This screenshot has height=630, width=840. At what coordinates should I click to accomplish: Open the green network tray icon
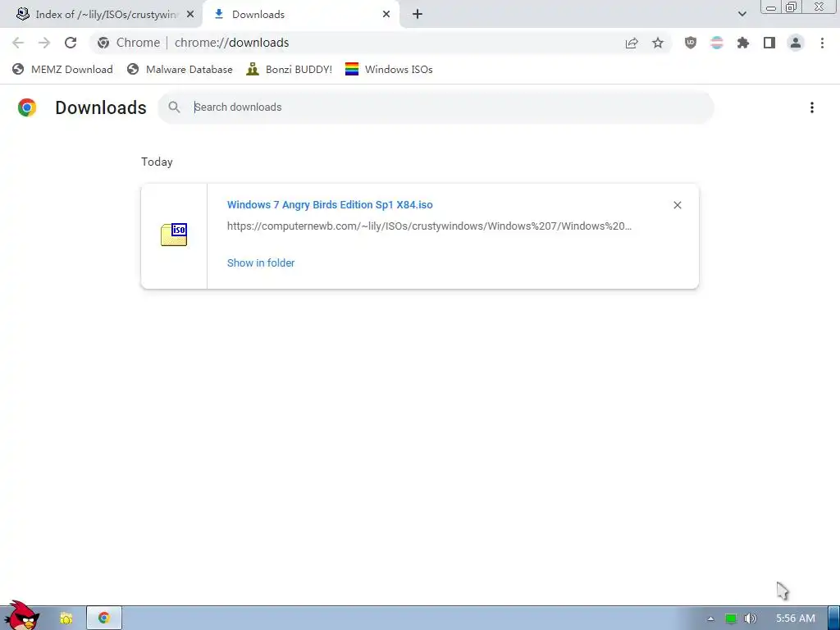tap(731, 619)
